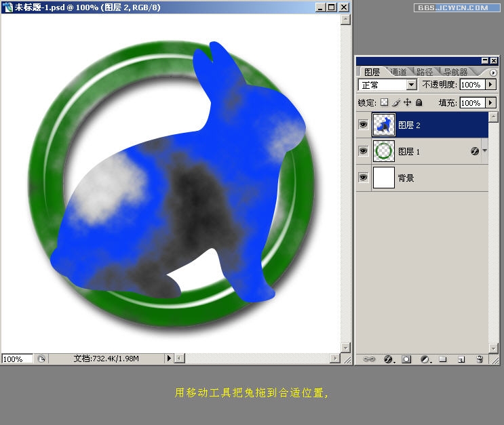Open status bar info menu arrow
Screen dimensions: 504x425
coord(169,358)
